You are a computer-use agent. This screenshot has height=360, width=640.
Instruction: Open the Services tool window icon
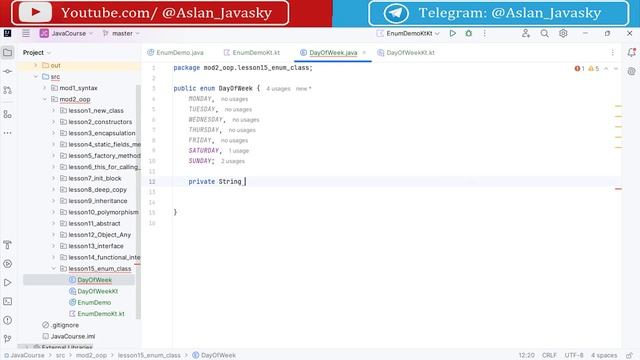(7, 264)
